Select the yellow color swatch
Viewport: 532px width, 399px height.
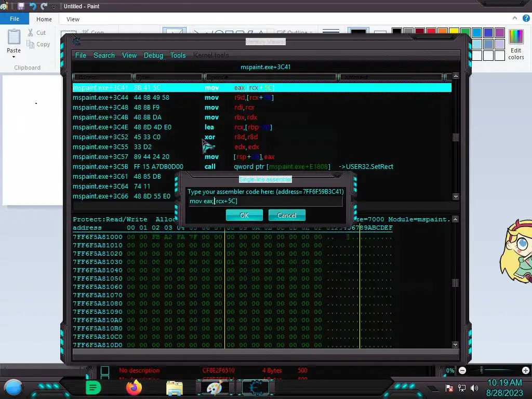[454, 32]
